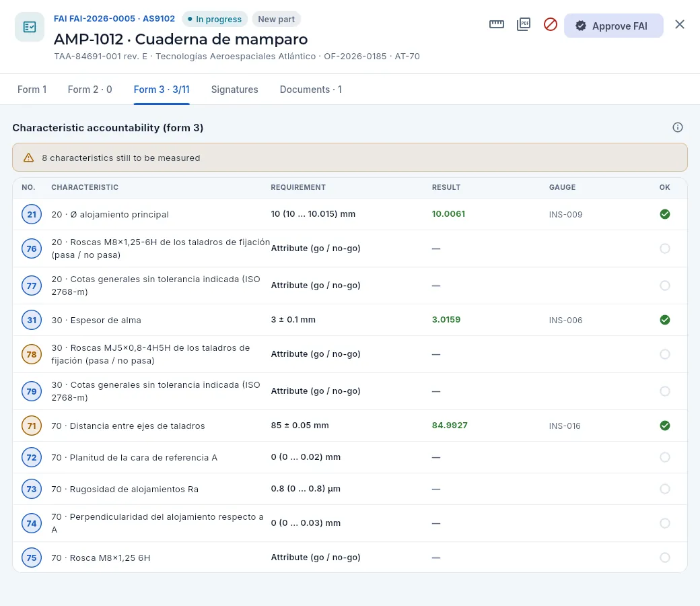Open the ruler measurement icon in header
Viewport: 700px width, 606px height.
tap(497, 24)
